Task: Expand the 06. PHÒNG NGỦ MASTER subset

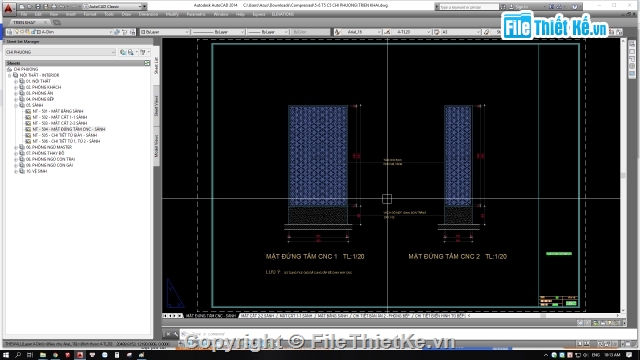Action: 16,147
